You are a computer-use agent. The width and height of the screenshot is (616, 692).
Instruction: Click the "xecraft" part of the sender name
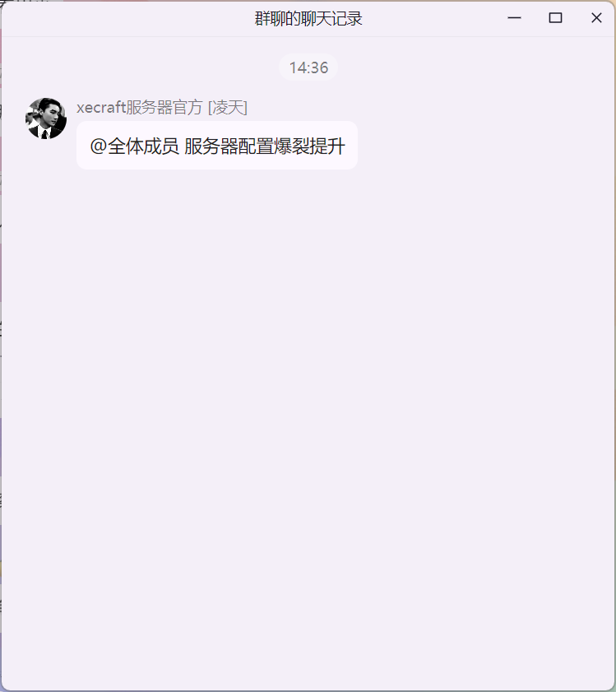(x=101, y=107)
